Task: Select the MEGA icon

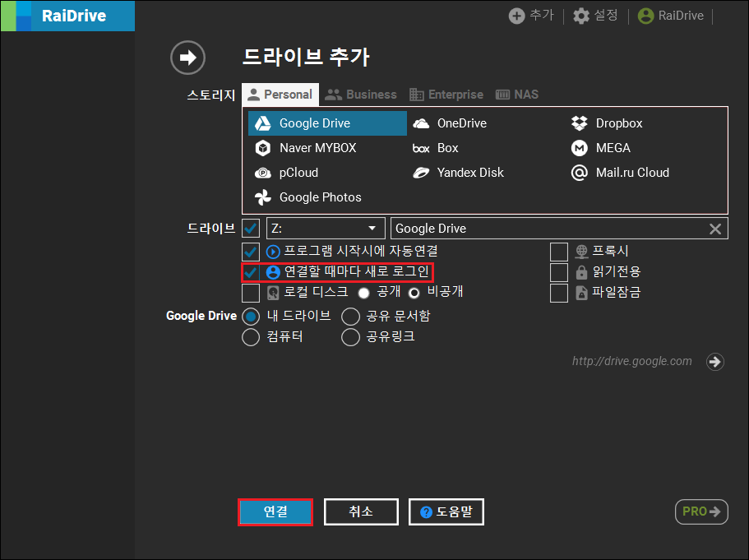Action: point(580,148)
